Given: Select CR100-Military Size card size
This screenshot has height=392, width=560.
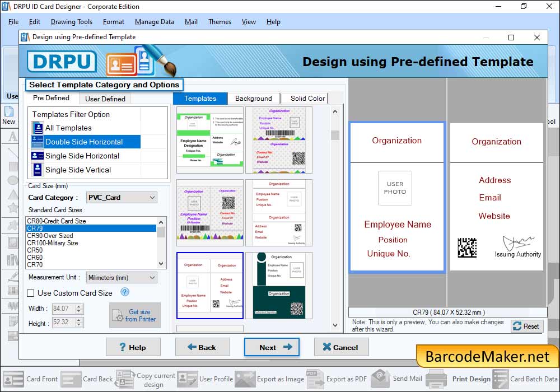Looking at the screenshot, I should (91, 243).
